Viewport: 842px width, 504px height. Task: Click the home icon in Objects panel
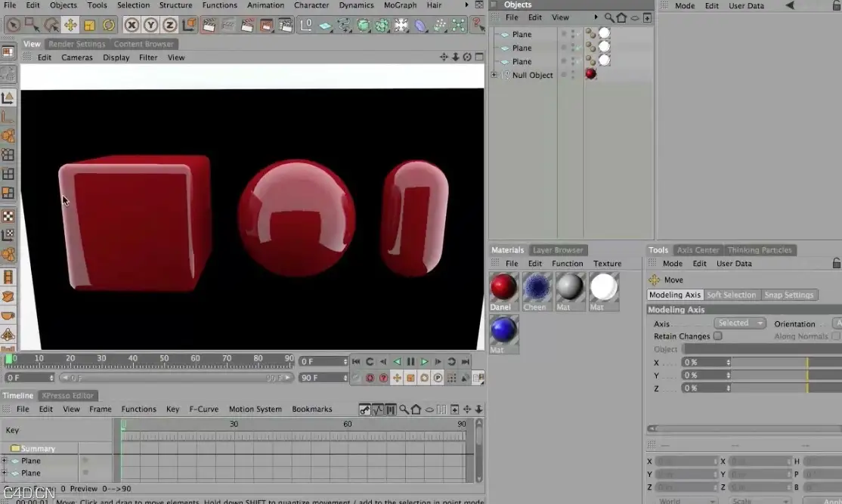[x=621, y=17]
